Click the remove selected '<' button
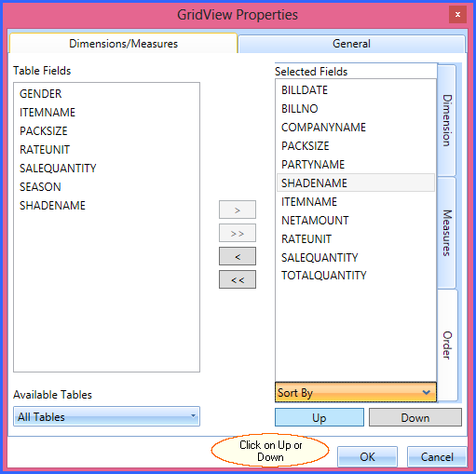Image resolution: width=476 pixels, height=474 pixels. tap(238, 256)
